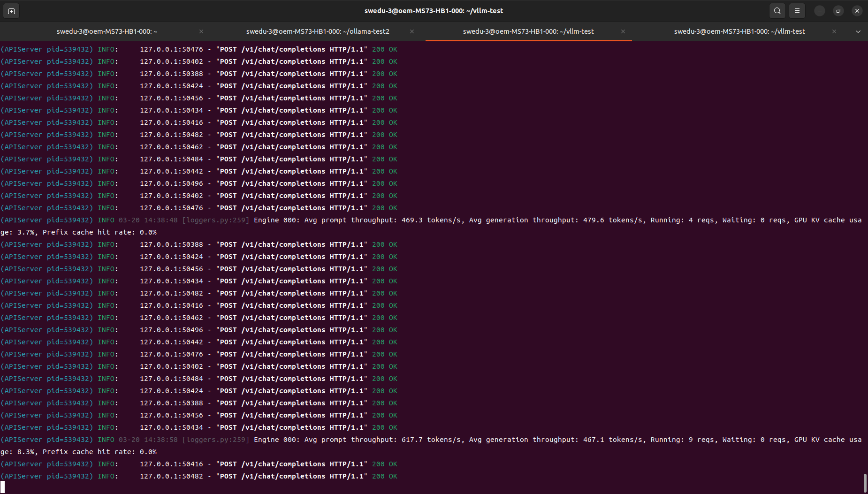Click 127.0.0.1:50482 in the last log line
The height and width of the screenshot is (494, 868).
pos(171,476)
